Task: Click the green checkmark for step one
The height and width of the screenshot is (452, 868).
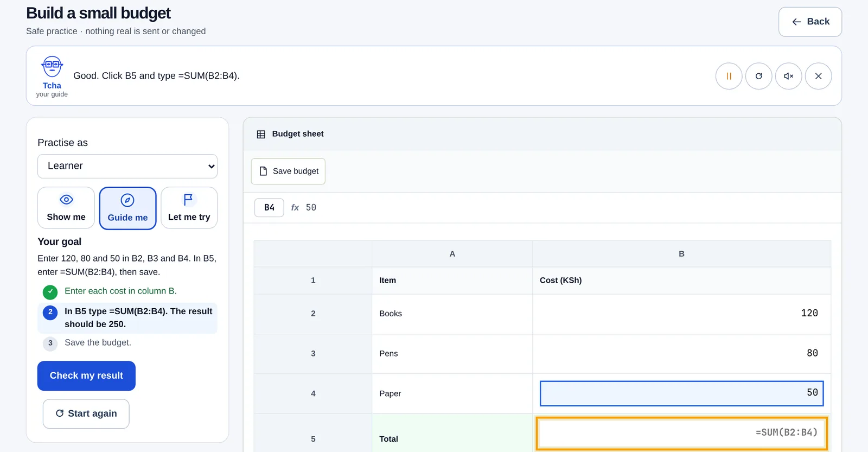Action: [x=50, y=292]
